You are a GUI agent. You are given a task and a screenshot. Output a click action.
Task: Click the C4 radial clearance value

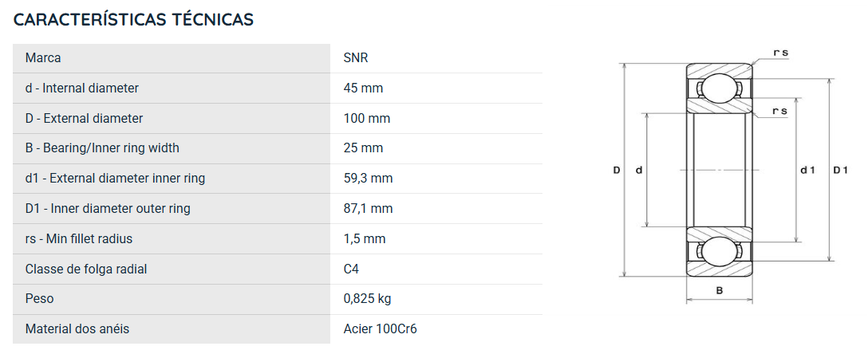(x=351, y=269)
